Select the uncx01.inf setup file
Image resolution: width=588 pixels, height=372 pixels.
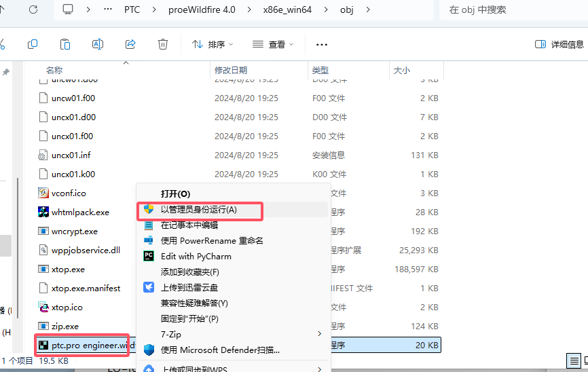pos(71,155)
